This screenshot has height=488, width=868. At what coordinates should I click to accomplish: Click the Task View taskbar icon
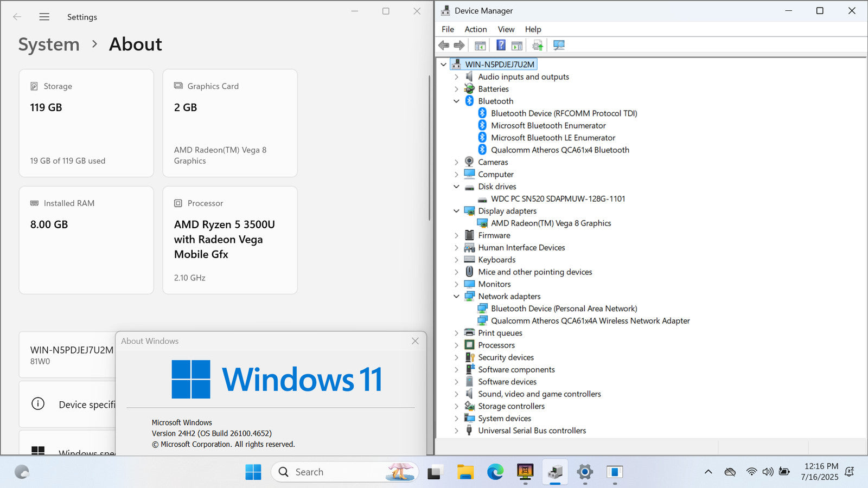click(x=434, y=472)
